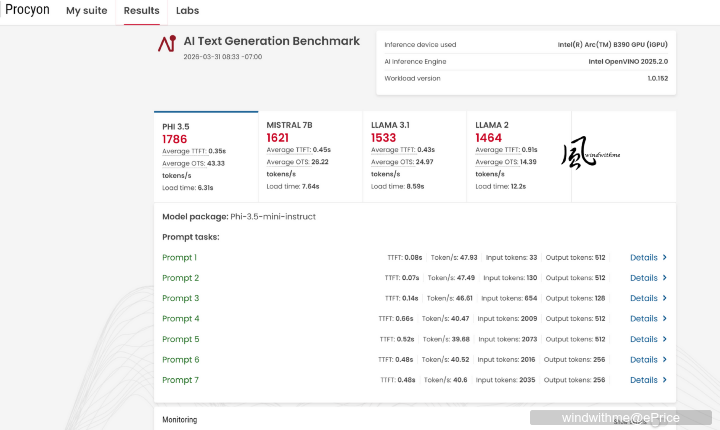Expand chevron arrow on Prompt 5 row
Screen dimensions: 720x430
click(x=664, y=339)
